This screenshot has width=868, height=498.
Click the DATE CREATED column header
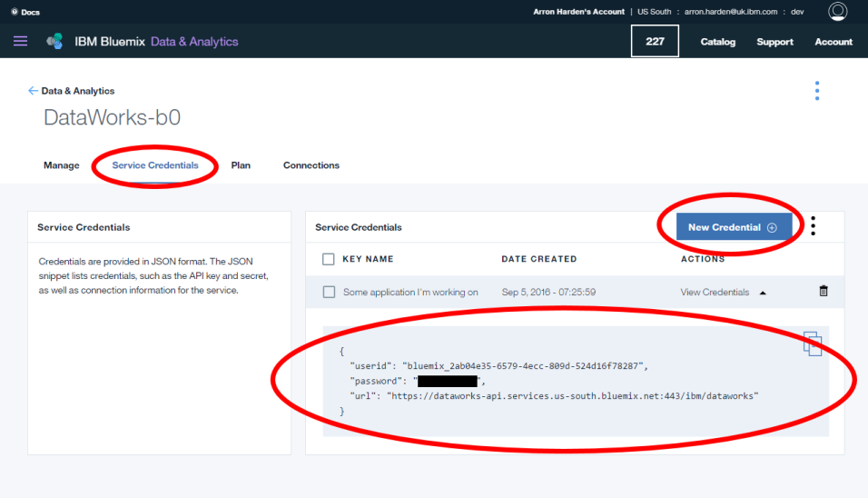539,259
